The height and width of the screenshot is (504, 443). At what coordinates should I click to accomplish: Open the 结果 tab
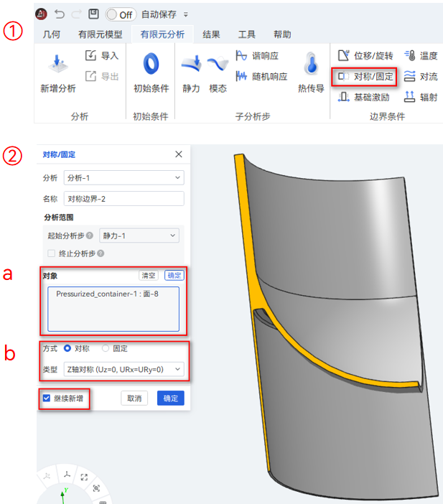click(211, 34)
